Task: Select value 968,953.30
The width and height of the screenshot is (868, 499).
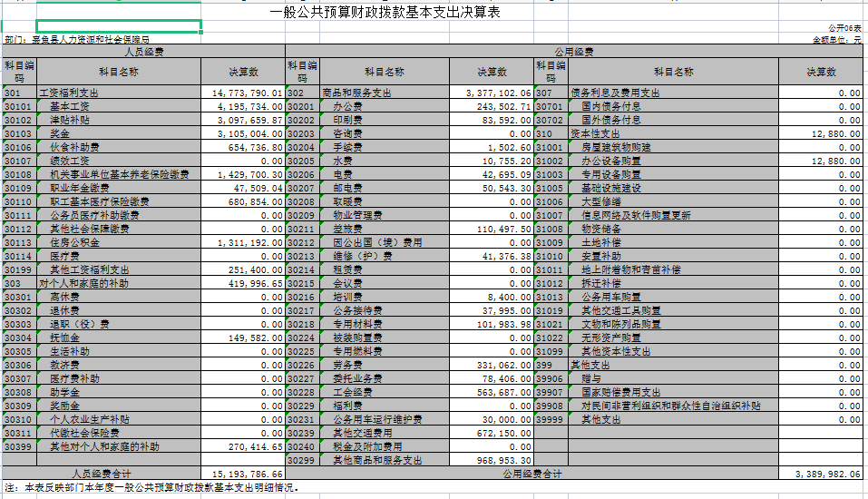Action: click(492, 460)
